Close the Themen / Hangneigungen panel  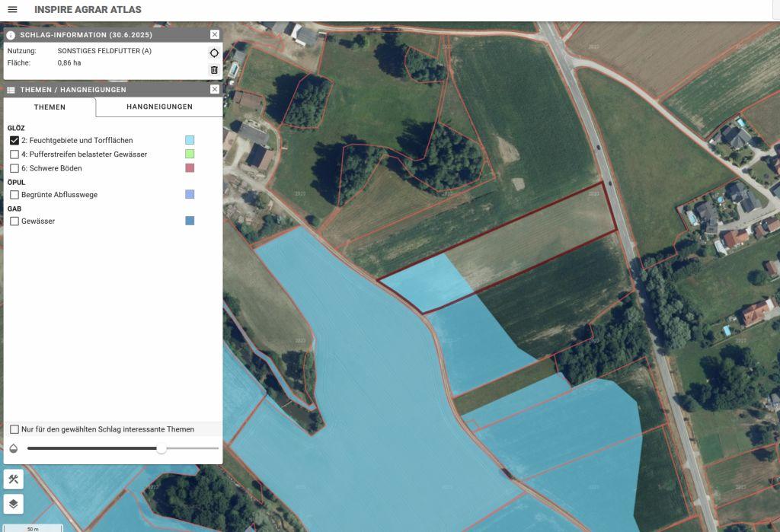pos(215,90)
